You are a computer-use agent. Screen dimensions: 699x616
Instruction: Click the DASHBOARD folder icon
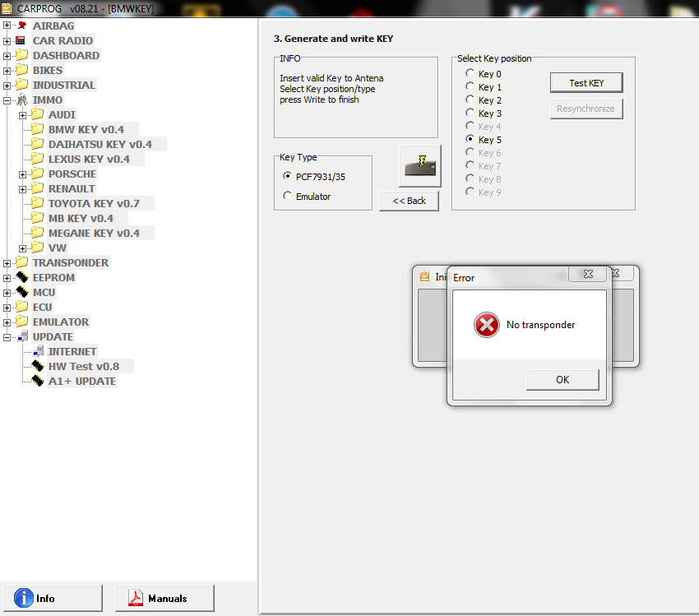click(x=22, y=55)
